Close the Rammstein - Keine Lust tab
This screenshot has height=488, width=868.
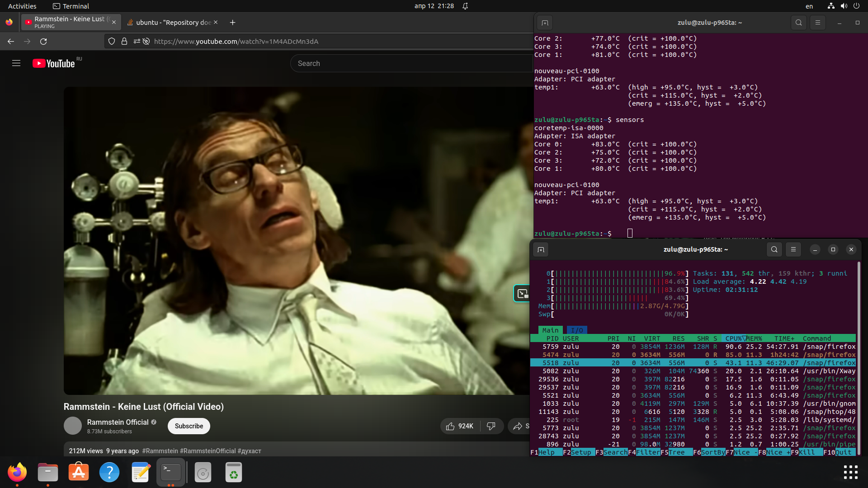(x=114, y=22)
